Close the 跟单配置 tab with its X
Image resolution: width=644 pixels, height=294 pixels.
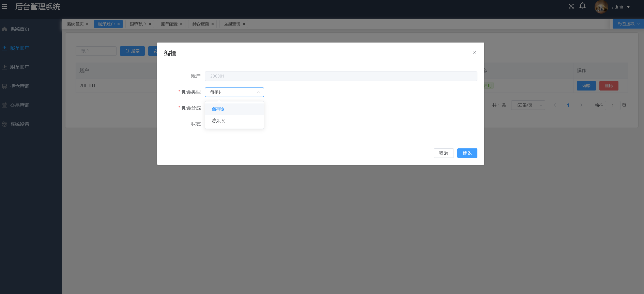point(181,24)
